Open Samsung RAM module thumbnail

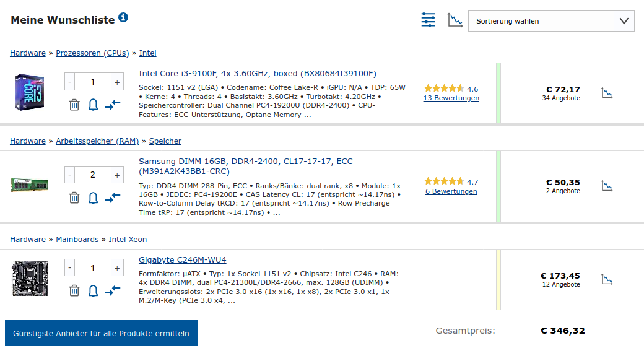coord(30,185)
